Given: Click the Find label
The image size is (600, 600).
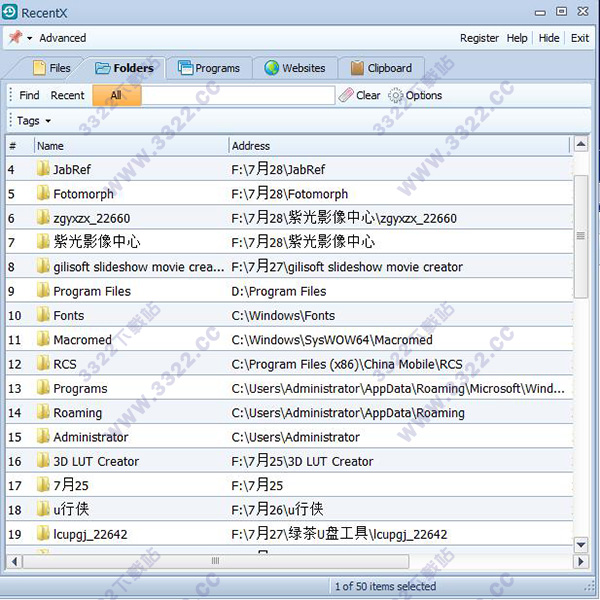Looking at the screenshot, I should 29,95.
